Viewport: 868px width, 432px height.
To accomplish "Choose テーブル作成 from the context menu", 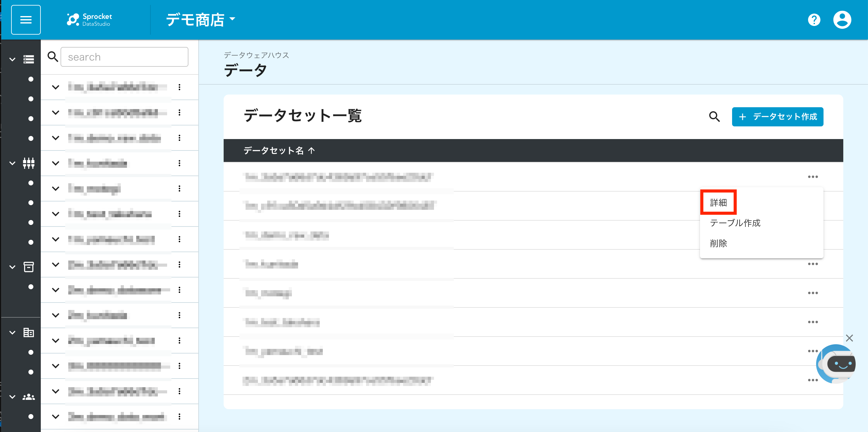I will click(x=761, y=223).
